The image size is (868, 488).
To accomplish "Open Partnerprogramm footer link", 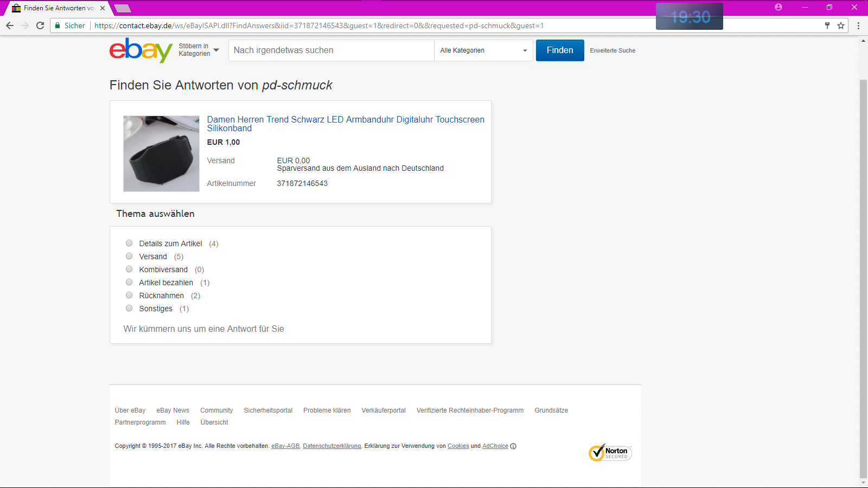I will 140,422.
